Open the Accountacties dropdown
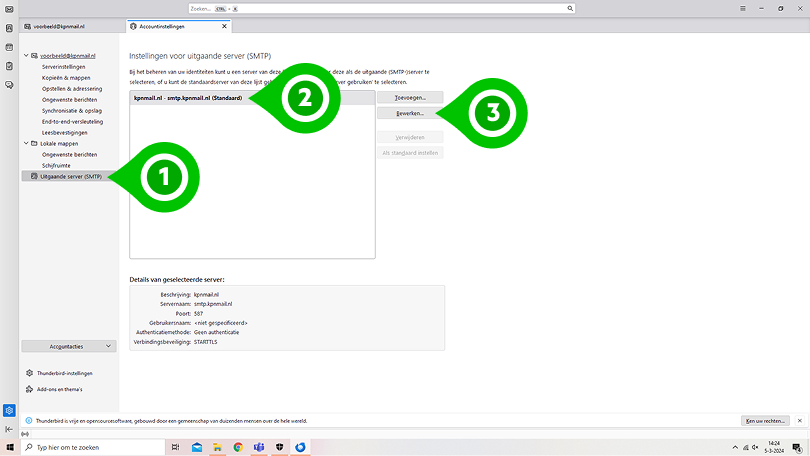Screen dimensions: 810x456 pos(69,347)
